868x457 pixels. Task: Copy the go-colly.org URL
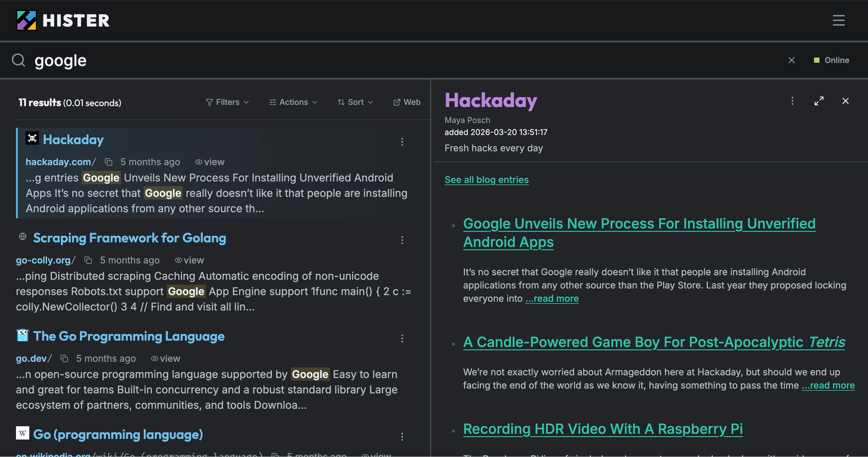(x=88, y=260)
